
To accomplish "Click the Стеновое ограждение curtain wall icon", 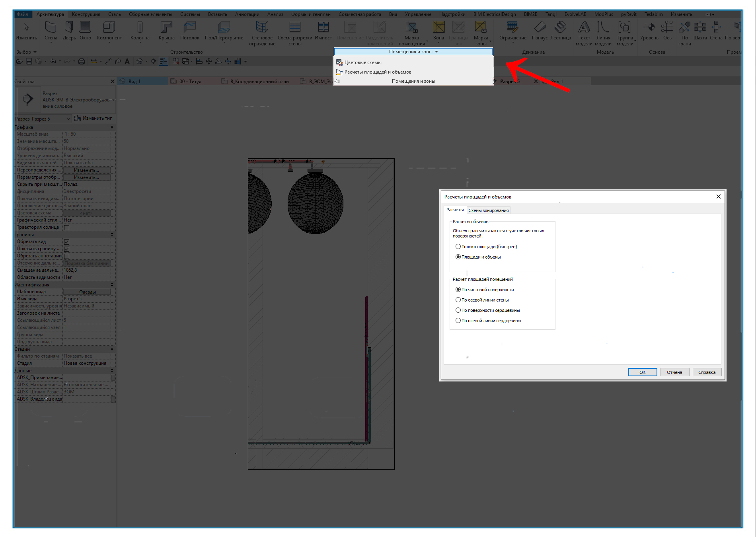I will (x=262, y=27).
